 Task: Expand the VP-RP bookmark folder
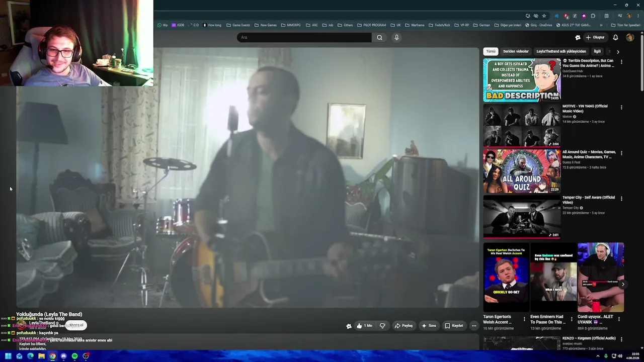click(x=461, y=25)
